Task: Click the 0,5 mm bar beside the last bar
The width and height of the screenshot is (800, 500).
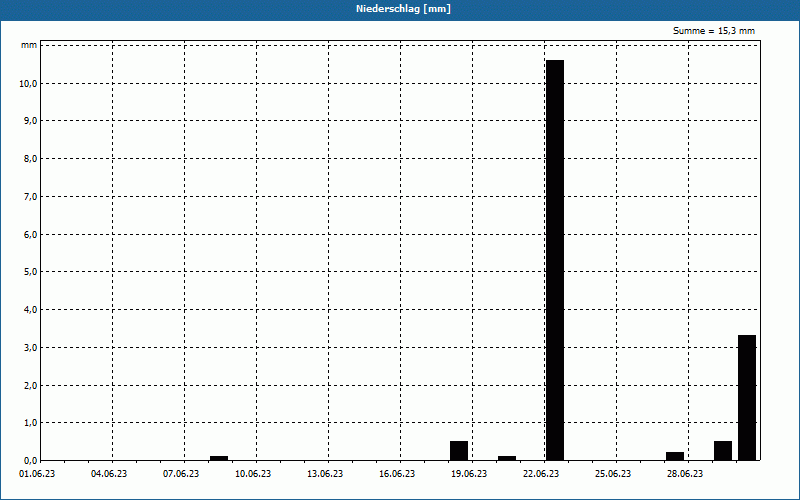Action: pos(723,451)
